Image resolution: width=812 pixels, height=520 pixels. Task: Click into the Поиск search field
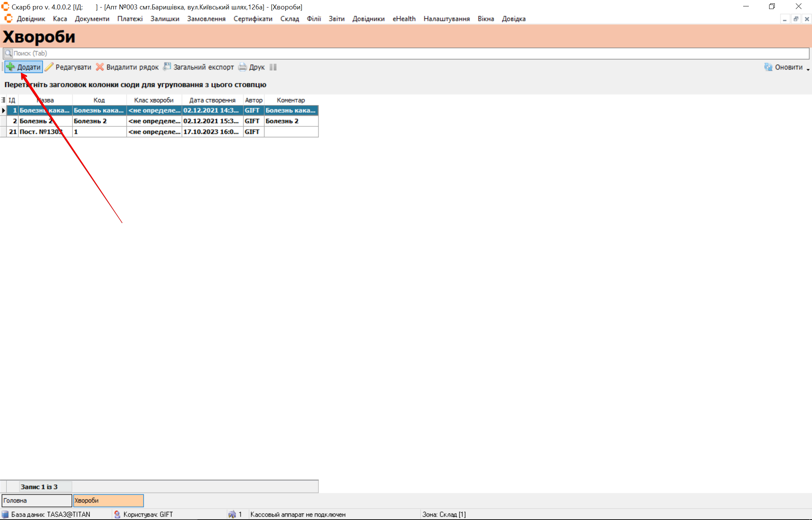406,53
